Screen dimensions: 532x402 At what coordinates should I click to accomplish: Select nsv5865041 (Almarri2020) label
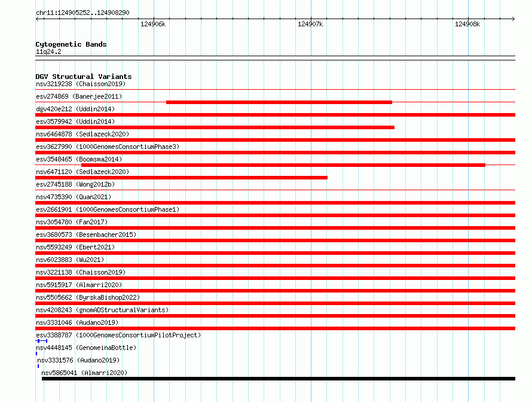pyautogui.click(x=84, y=373)
